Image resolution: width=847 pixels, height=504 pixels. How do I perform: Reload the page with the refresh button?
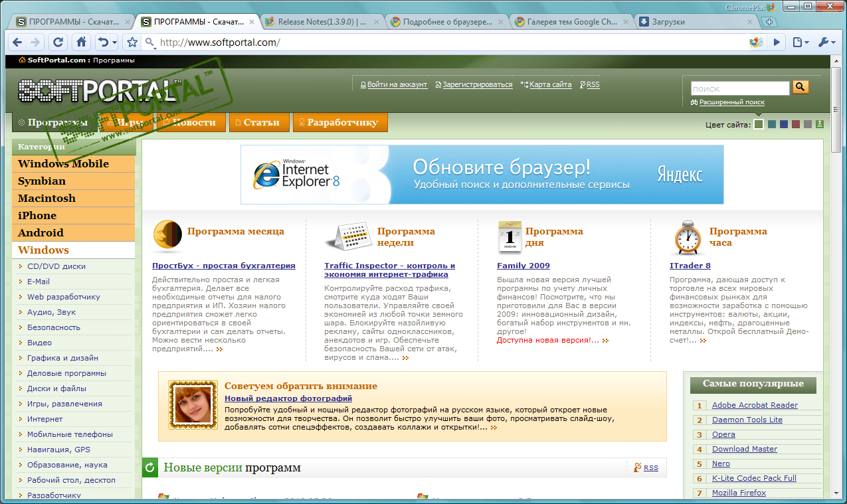pyautogui.click(x=58, y=42)
